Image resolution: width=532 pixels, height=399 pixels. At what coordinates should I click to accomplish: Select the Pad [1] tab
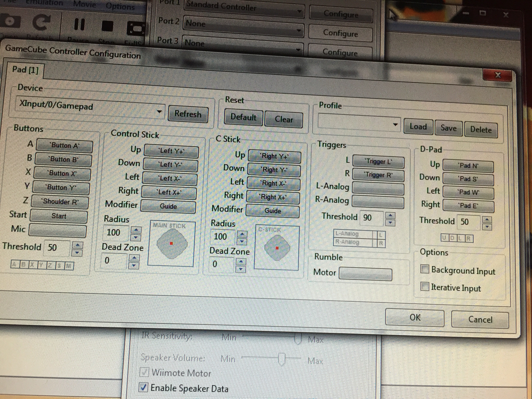pyautogui.click(x=25, y=70)
